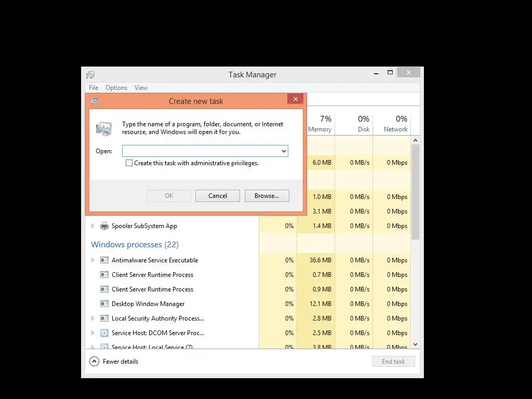Click the Cancel button
This screenshot has height=399, width=532.
pyautogui.click(x=218, y=196)
